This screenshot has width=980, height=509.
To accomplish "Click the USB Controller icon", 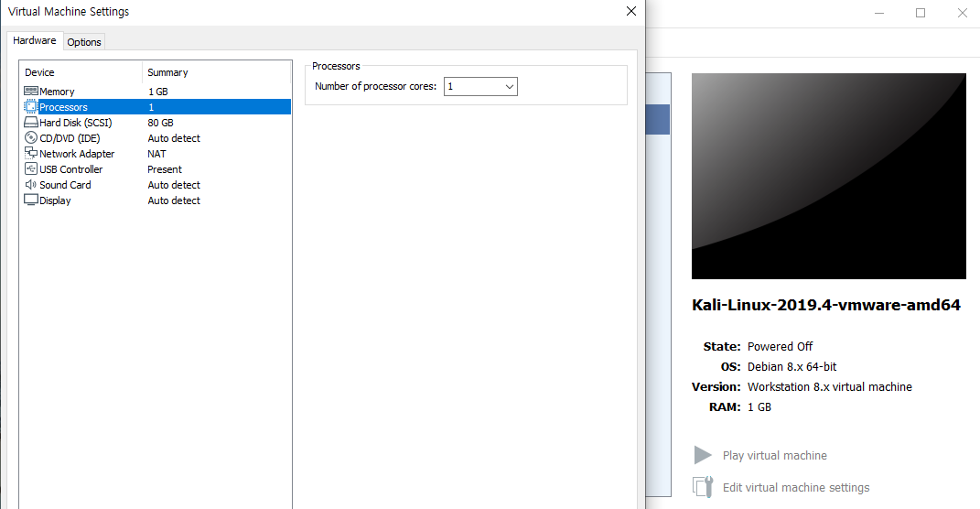I will point(30,168).
